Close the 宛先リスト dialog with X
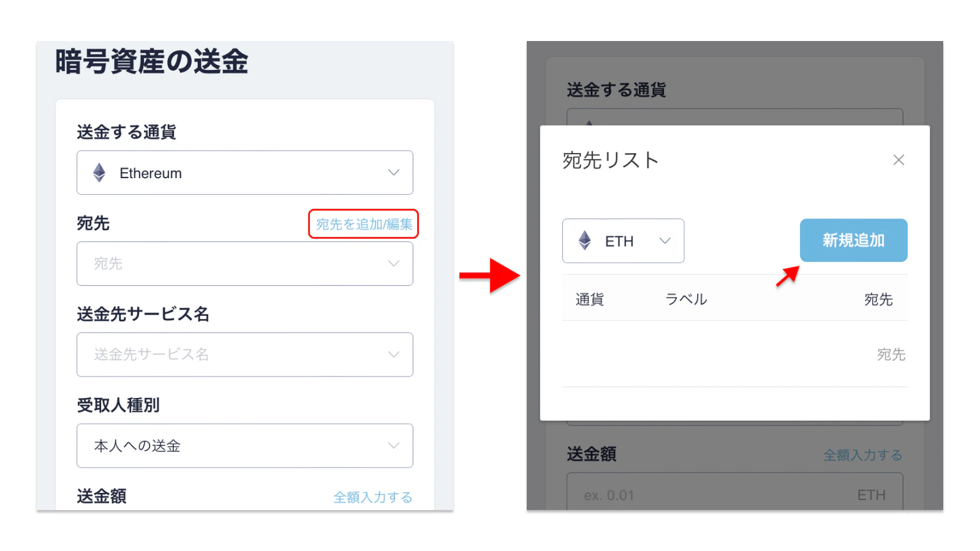This screenshot has height=551, width=980. 899,160
